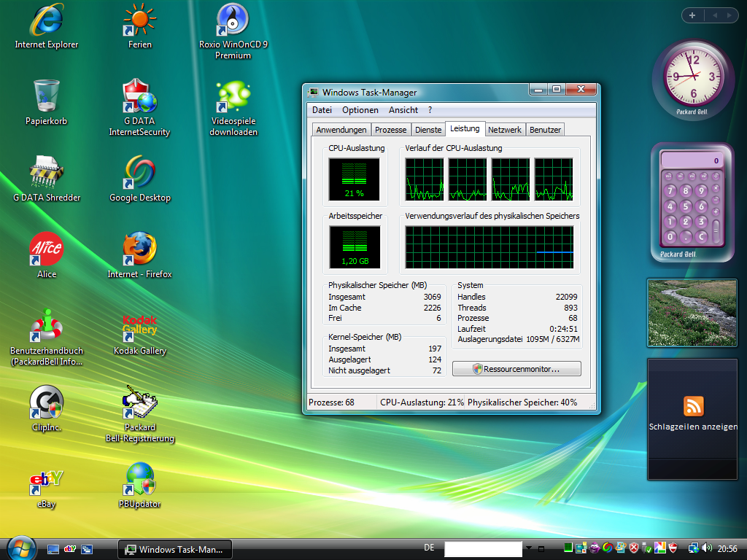The image size is (747, 560).
Task: Click the taskbar clock showing 20:56
Action: [x=727, y=548]
